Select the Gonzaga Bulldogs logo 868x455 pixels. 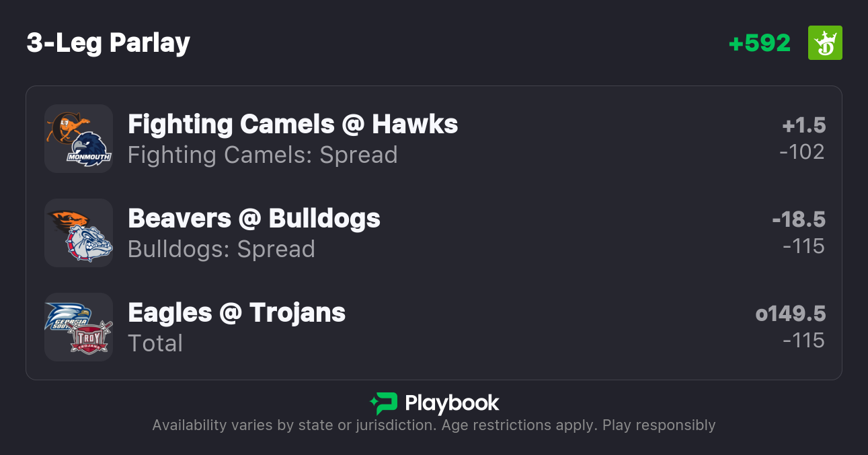click(89, 244)
